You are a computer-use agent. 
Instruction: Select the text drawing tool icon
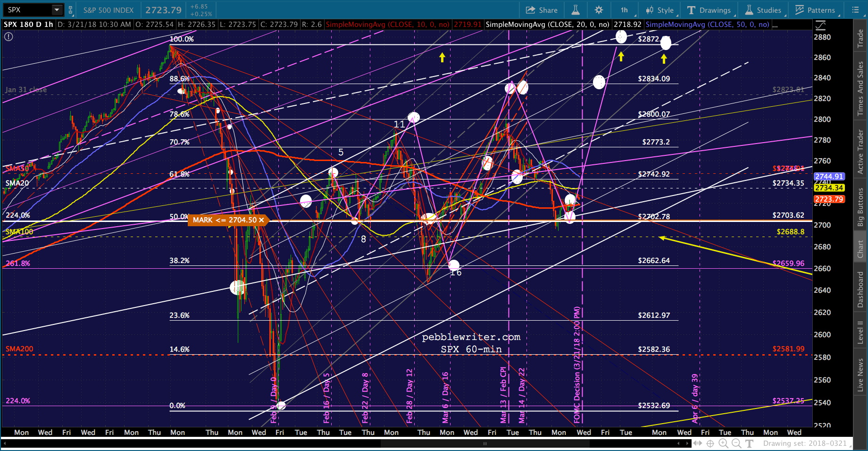point(750,443)
